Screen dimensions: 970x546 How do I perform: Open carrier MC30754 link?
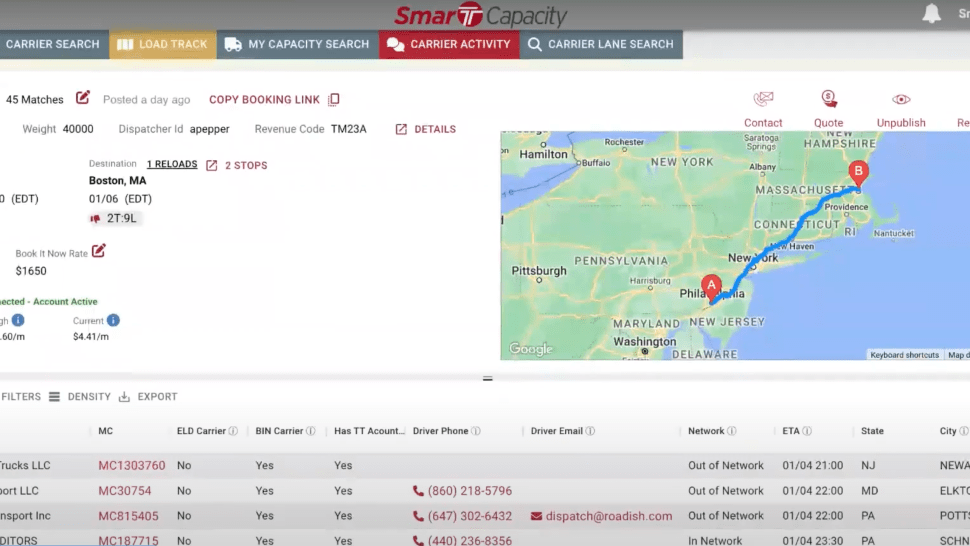click(x=124, y=491)
